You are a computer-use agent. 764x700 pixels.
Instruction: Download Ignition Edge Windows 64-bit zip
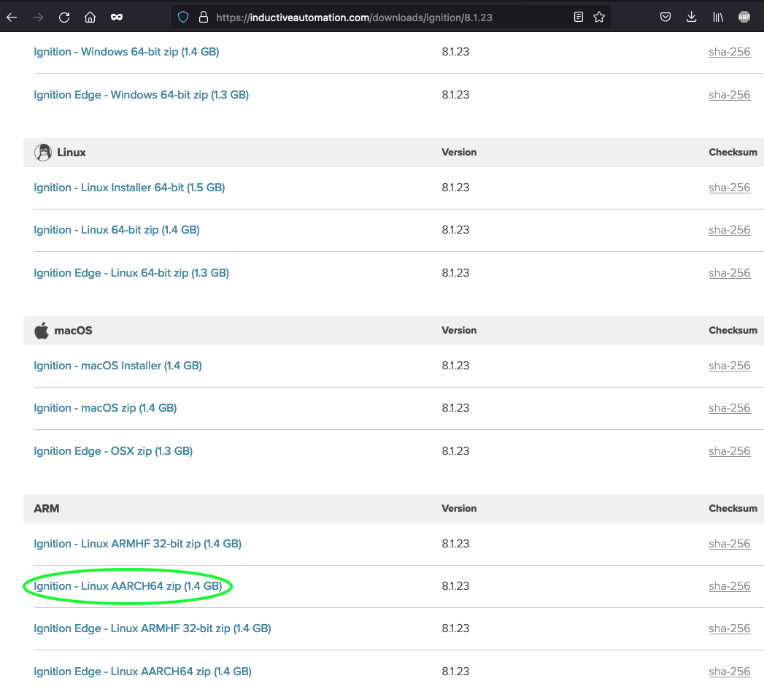tap(142, 95)
